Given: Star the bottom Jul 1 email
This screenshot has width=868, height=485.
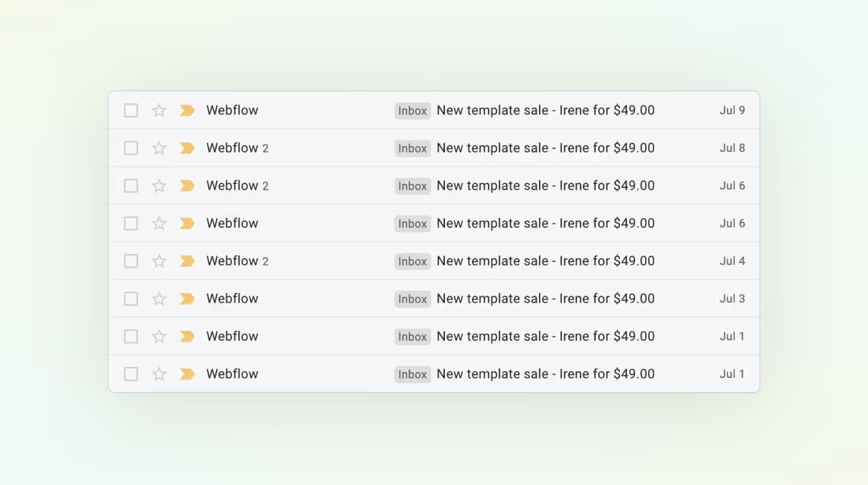Looking at the screenshot, I should (x=158, y=374).
